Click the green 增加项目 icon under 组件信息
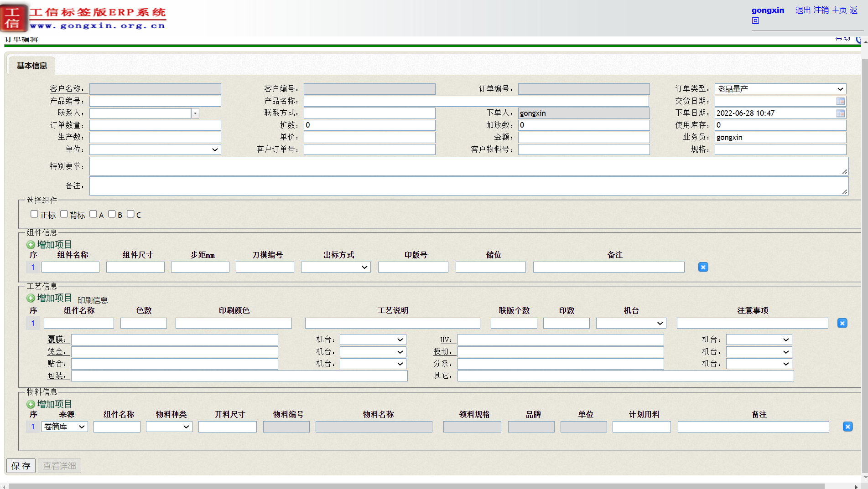Screen dimensions: 868x489 (x=31, y=244)
